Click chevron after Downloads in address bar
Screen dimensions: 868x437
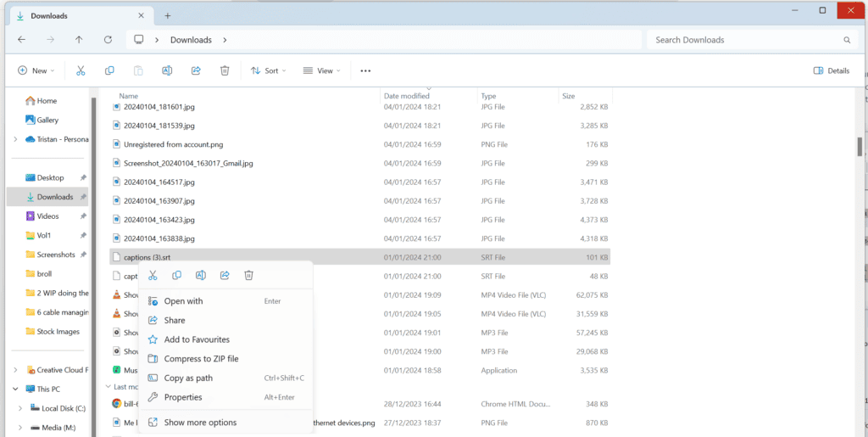coord(225,40)
